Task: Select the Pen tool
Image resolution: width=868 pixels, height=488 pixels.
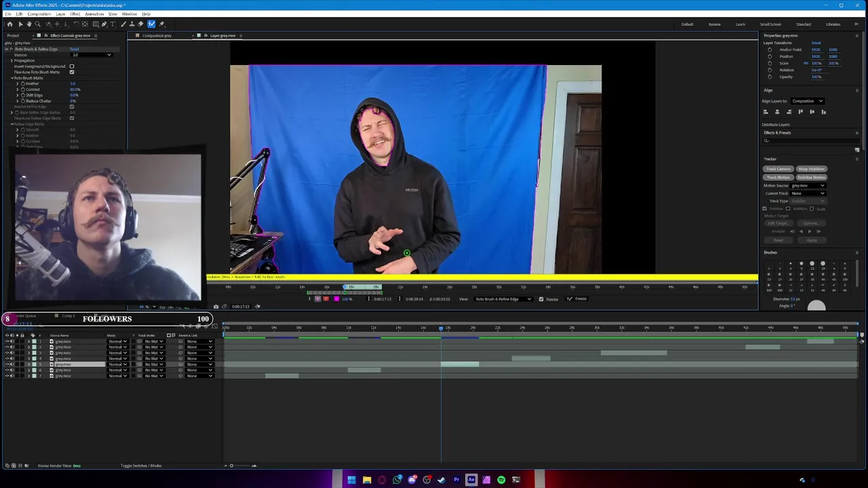Action: (x=104, y=24)
